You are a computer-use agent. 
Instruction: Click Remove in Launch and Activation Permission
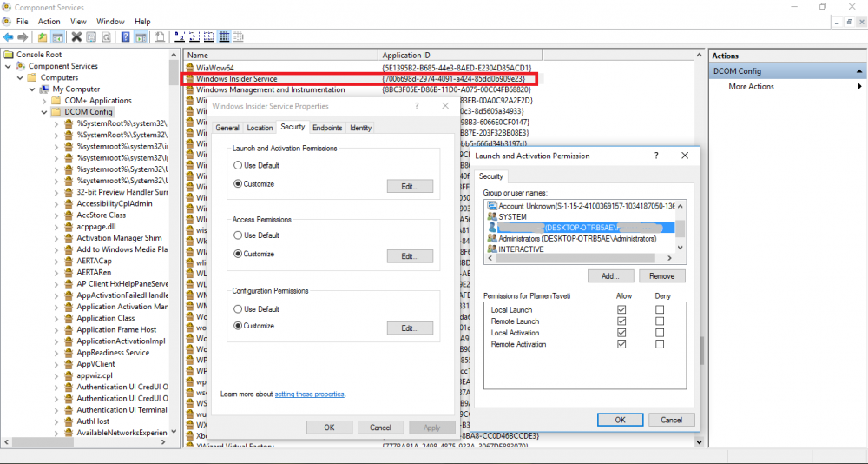point(662,276)
